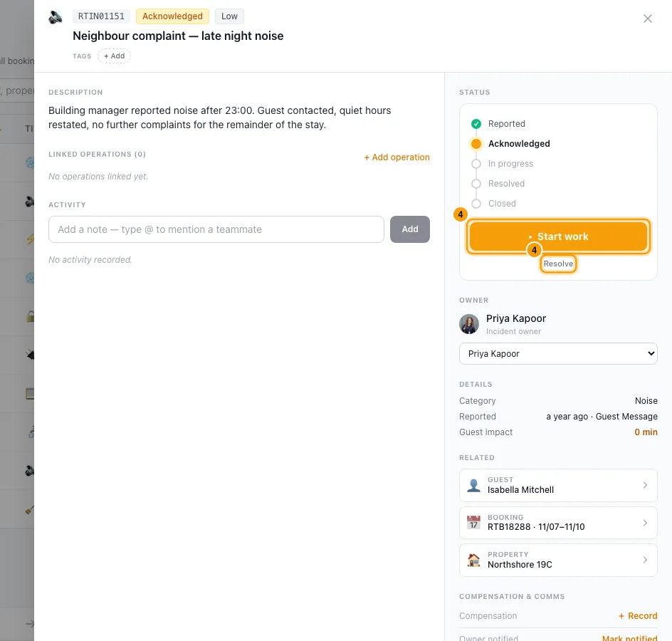The width and height of the screenshot is (672, 641).
Task: Click the small Resolve button
Action: click(x=558, y=264)
